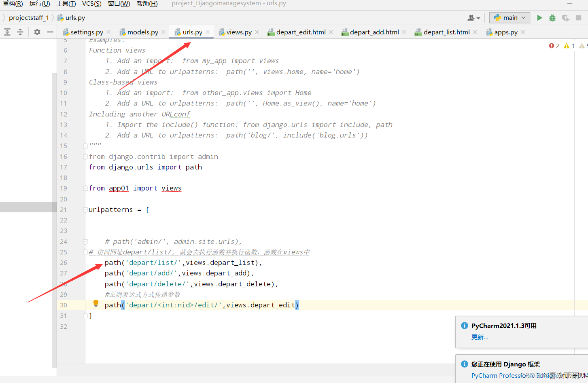Screen dimensions: 588x383
Task: Click the underlined app01 in the import line
Action: click(119, 188)
